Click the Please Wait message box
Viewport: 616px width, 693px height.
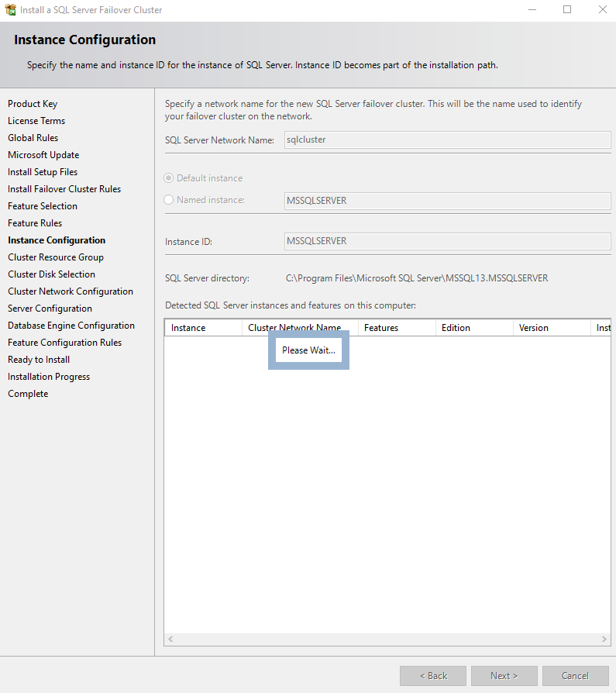pyautogui.click(x=309, y=350)
